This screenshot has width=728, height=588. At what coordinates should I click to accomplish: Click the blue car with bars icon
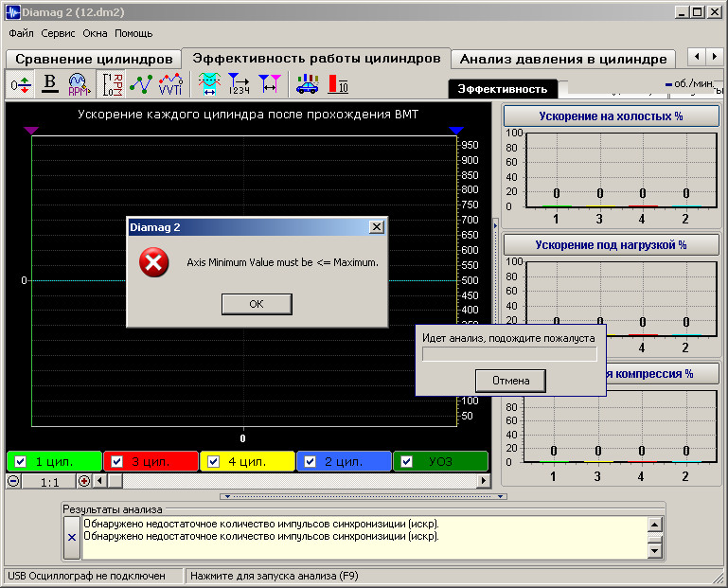pos(307,84)
